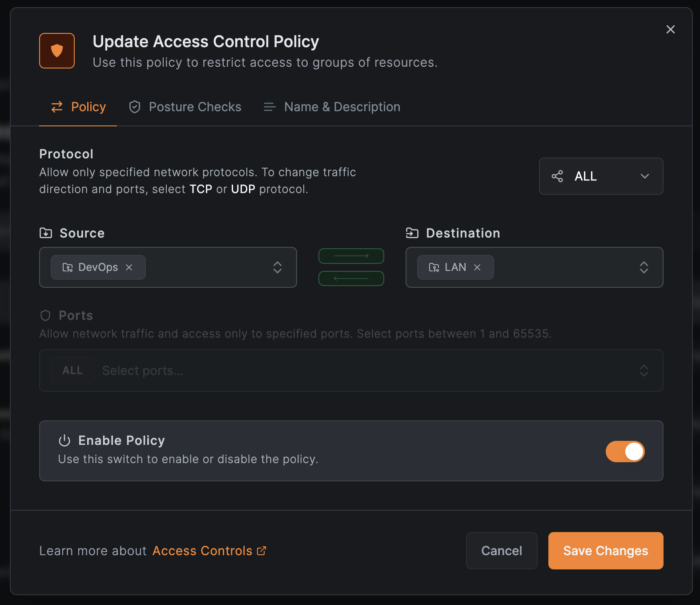This screenshot has width=700, height=605.
Task: Click the Save Changes button
Action: click(x=605, y=551)
